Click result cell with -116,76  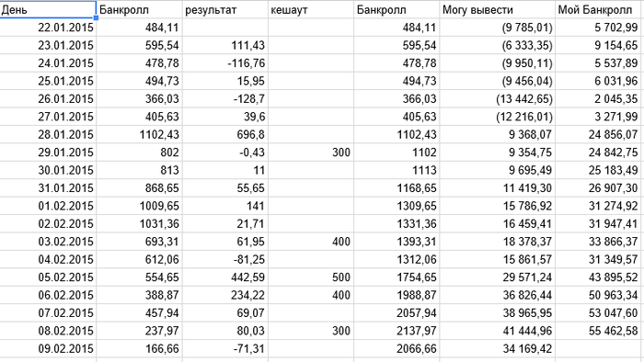tap(224, 63)
